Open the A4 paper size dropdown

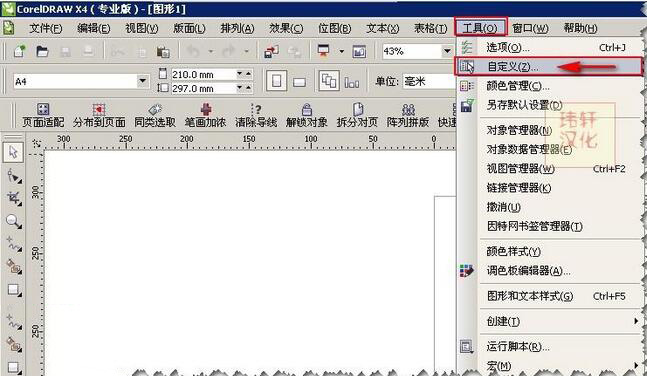tap(143, 81)
